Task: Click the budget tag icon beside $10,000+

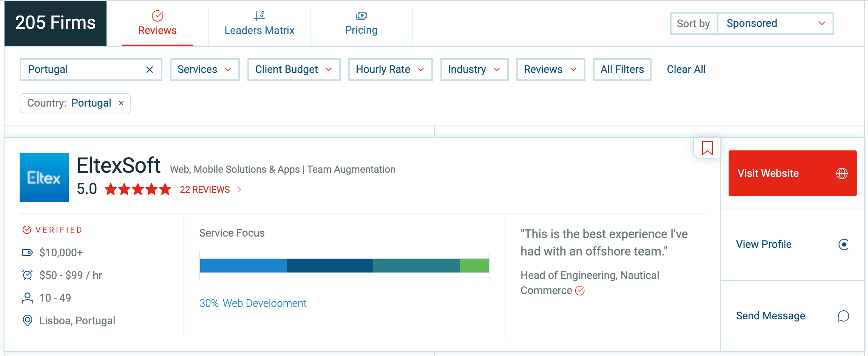Action: 27,252
